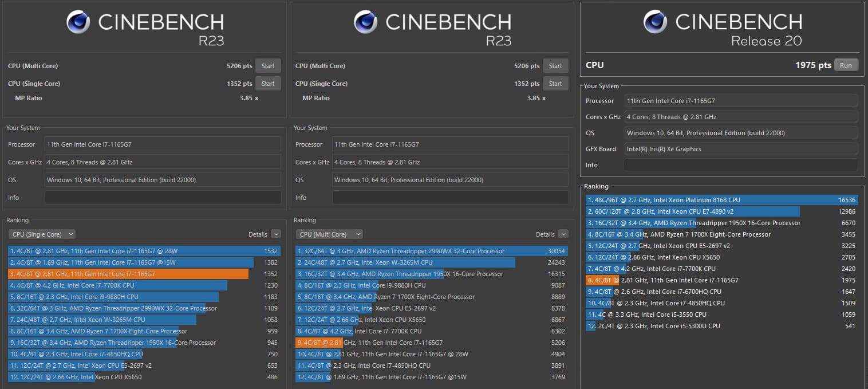Image resolution: width=868 pixels, height=389 pixels.
Task: Select Threadripper 2990WX row scoring 1109
Action: pyautogui.click(x=144, y=308)
